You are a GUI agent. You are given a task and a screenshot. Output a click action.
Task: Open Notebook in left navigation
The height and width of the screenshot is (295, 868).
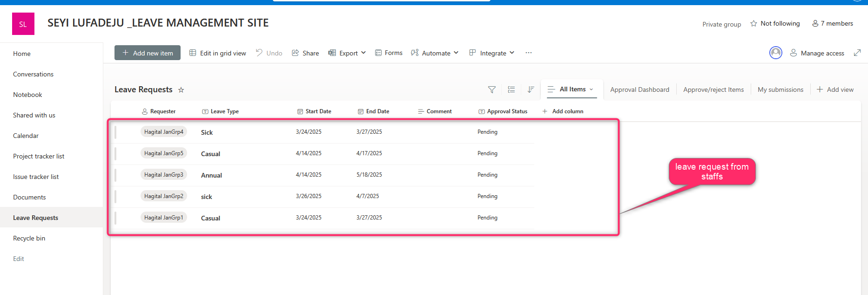(27, 95)
